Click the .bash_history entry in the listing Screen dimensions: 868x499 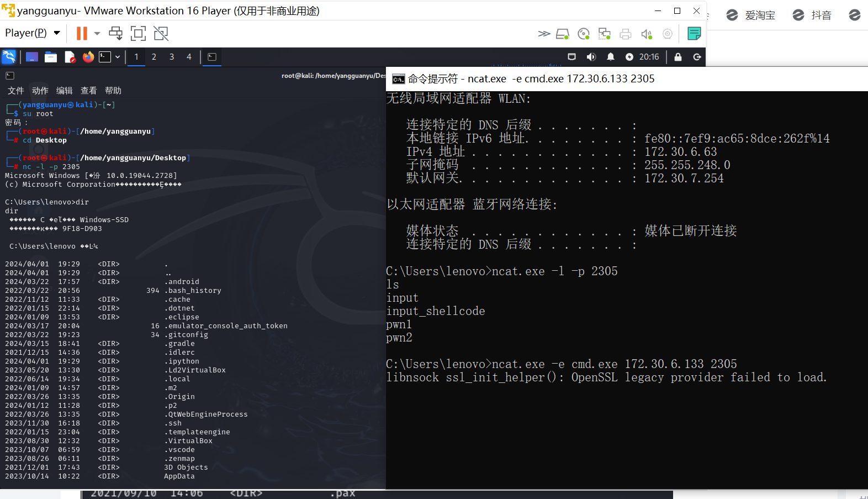tap(193, 291)
